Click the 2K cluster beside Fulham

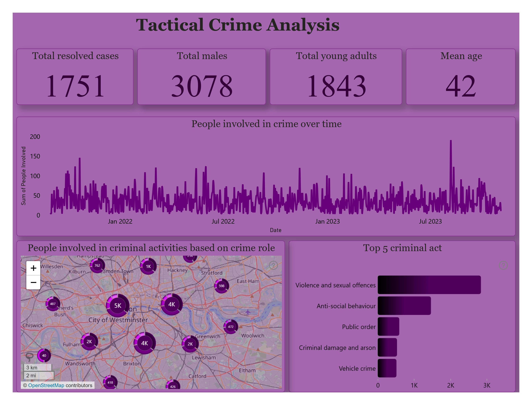(89, 342)
